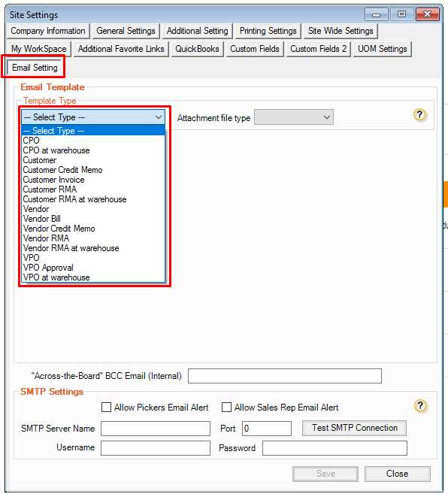Click the Email Template help question icon

(x=419, y=115)
